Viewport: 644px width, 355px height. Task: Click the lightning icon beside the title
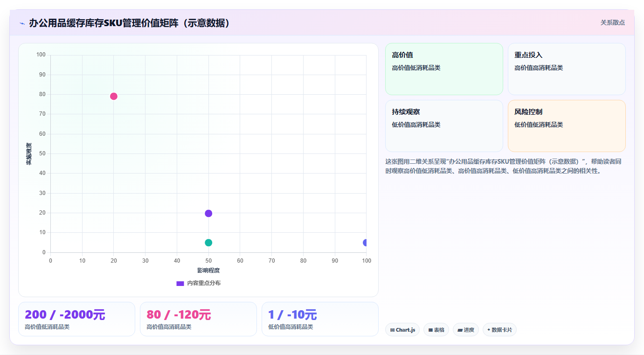(22, 23)
